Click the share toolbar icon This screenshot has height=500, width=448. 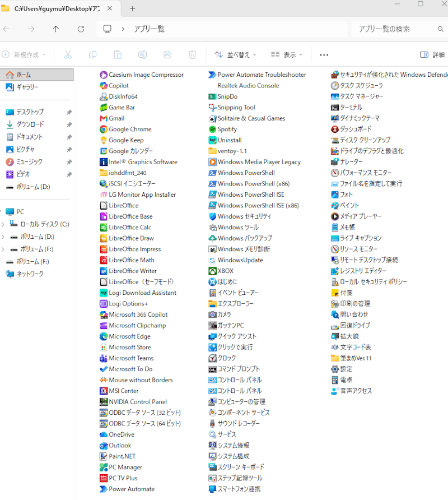pyautogui.click(x=167, y=55)
